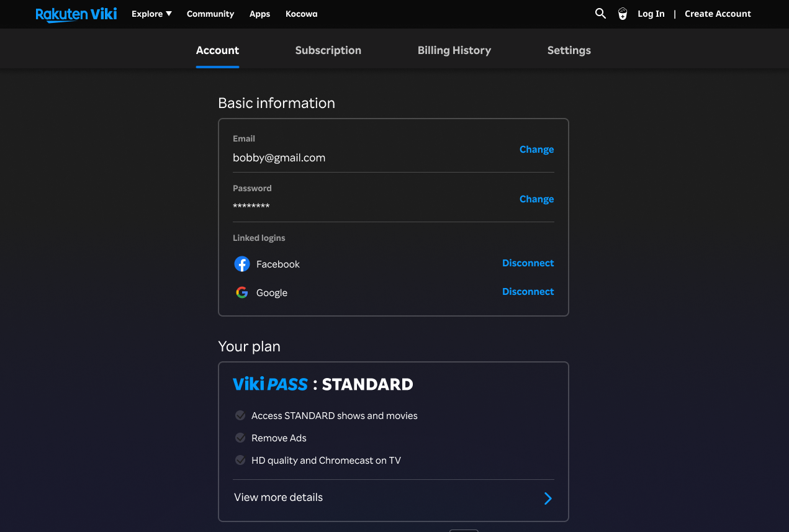Open the Billing History tab
The height and width of the screenshot is (532, 789).
click(454, 50)
